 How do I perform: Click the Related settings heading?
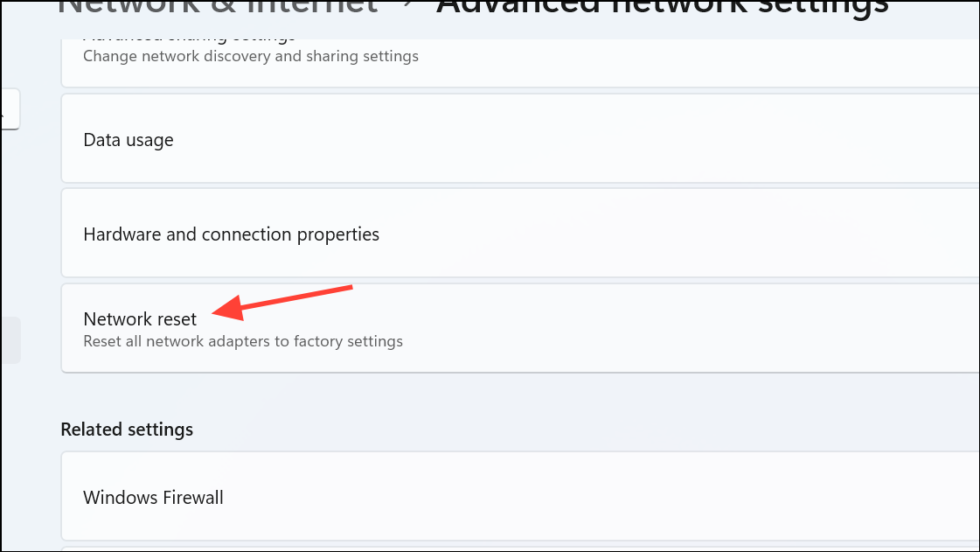(127, 430)
